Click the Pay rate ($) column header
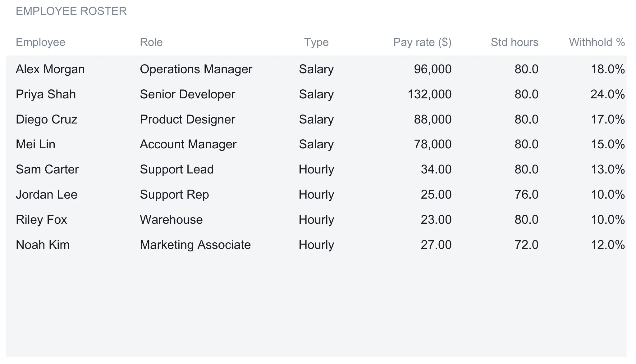The width and height of the screenshot is (636, 364). [423, 42]
